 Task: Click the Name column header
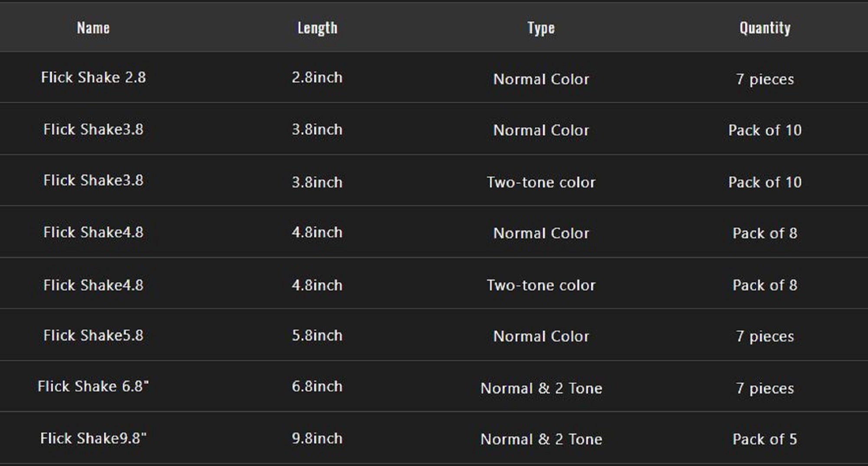93,28
